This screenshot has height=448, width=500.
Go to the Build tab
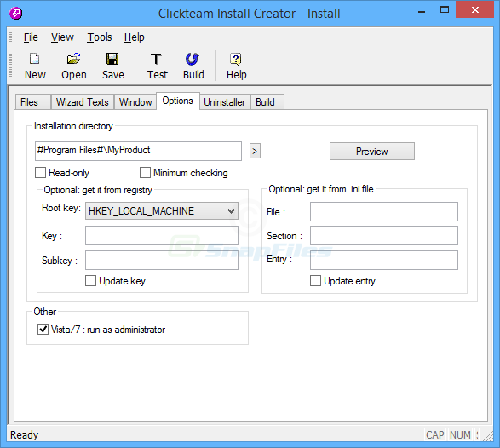click(x=267, y=102)
